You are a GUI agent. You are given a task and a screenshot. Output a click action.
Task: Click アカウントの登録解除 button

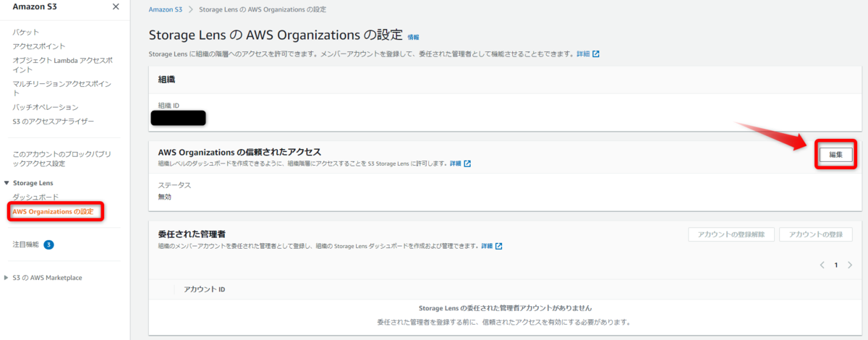pos(731,234)
